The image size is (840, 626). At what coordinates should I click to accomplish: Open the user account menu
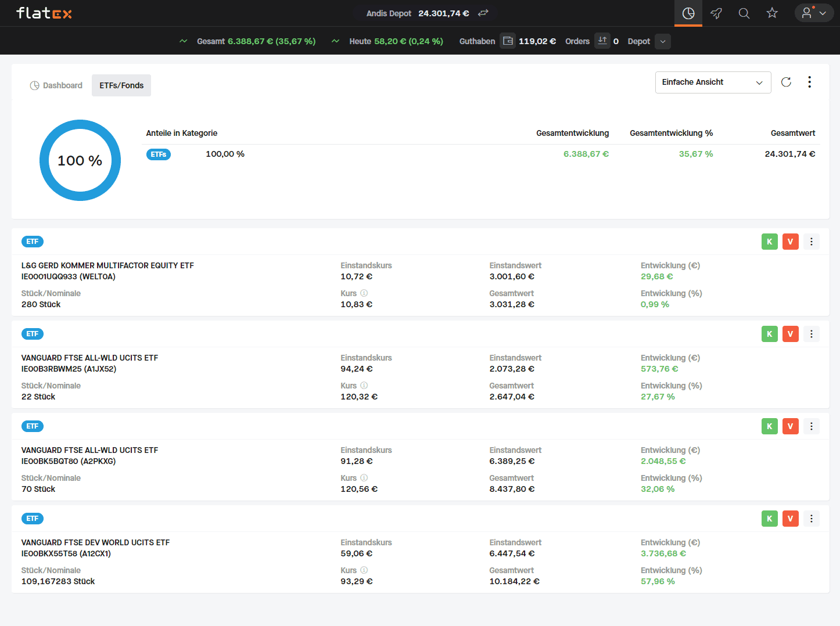[x=814, y=13]
